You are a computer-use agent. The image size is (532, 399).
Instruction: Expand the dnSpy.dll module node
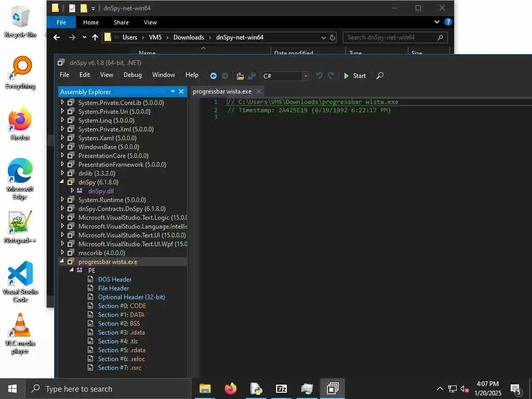(x=72, y=190)
